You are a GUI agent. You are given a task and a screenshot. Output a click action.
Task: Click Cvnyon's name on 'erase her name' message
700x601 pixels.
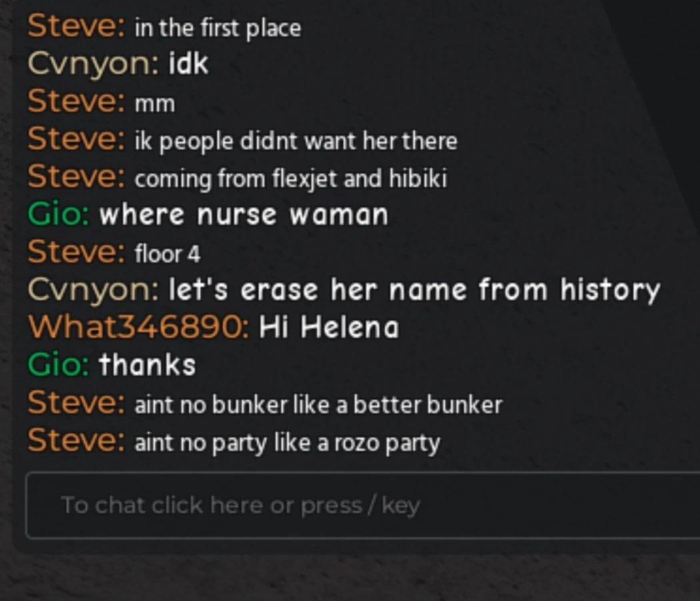(x=93, y=290)
